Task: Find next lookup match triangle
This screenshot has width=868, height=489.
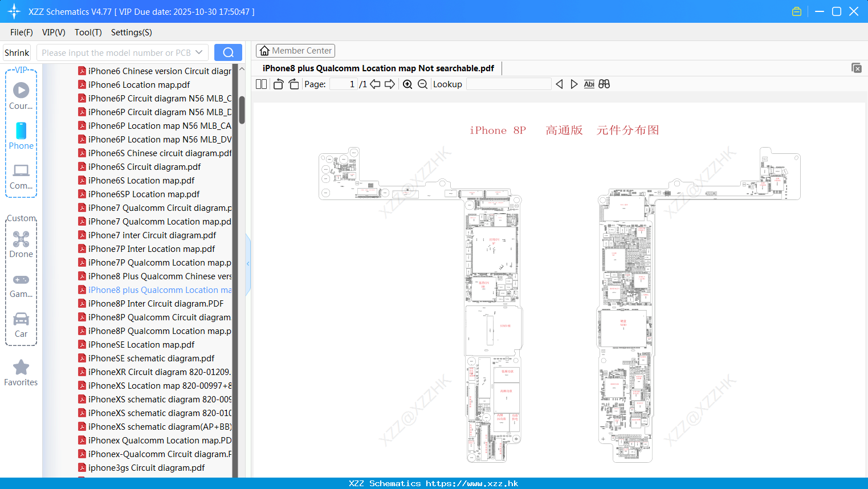Action: [x=574, y=84]
